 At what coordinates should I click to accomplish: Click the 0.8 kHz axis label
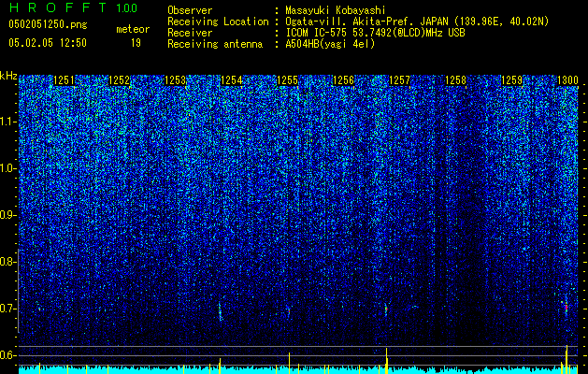click(7, 262)
